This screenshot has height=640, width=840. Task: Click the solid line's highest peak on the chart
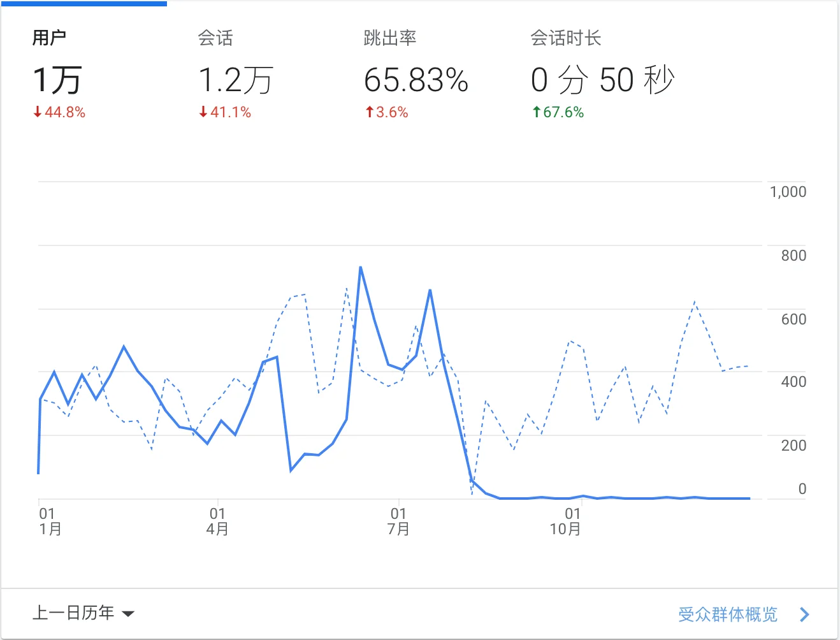(x=361, y=268)
